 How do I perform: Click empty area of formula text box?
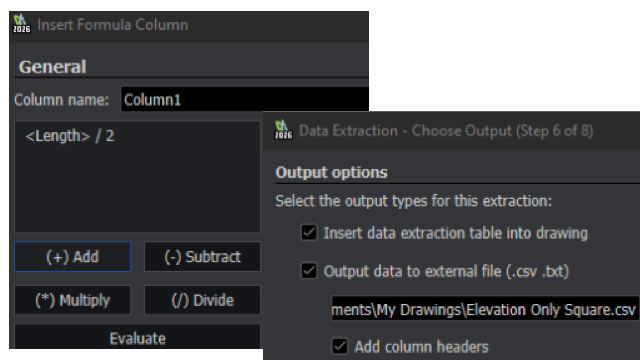[138, 192]
